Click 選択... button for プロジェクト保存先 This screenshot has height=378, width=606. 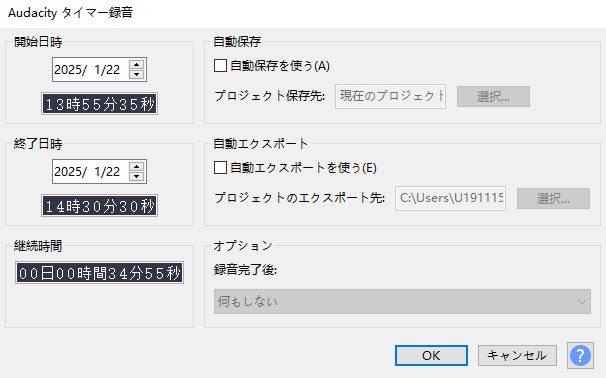(493, 97)
